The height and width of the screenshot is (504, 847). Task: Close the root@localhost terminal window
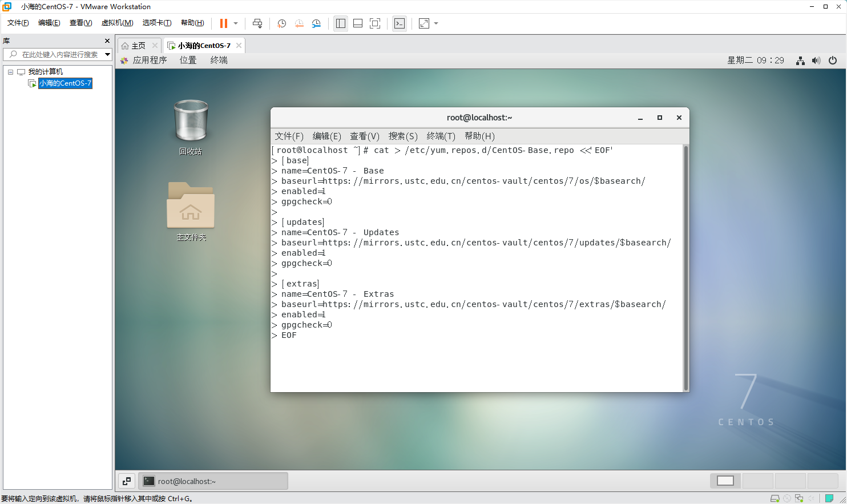pos(679,118)
